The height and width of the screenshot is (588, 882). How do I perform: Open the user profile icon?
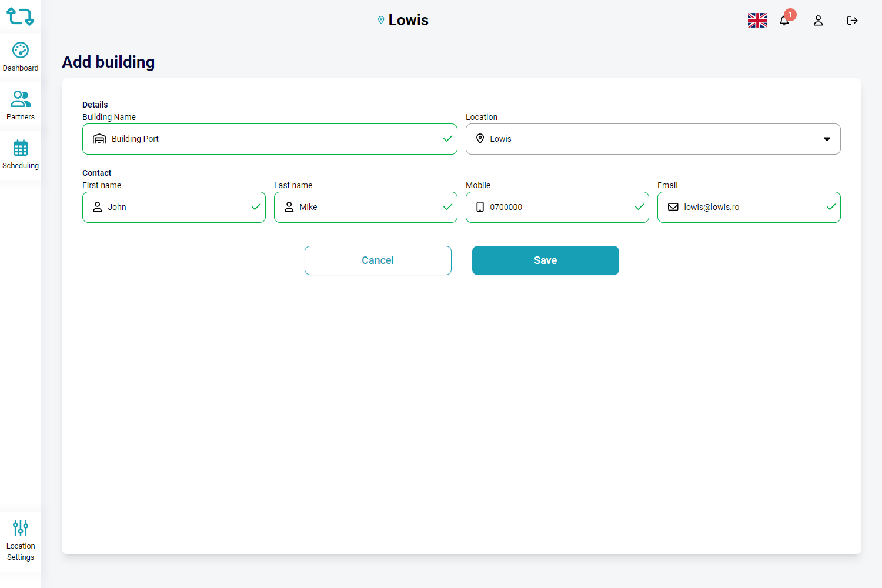[818, 21]
